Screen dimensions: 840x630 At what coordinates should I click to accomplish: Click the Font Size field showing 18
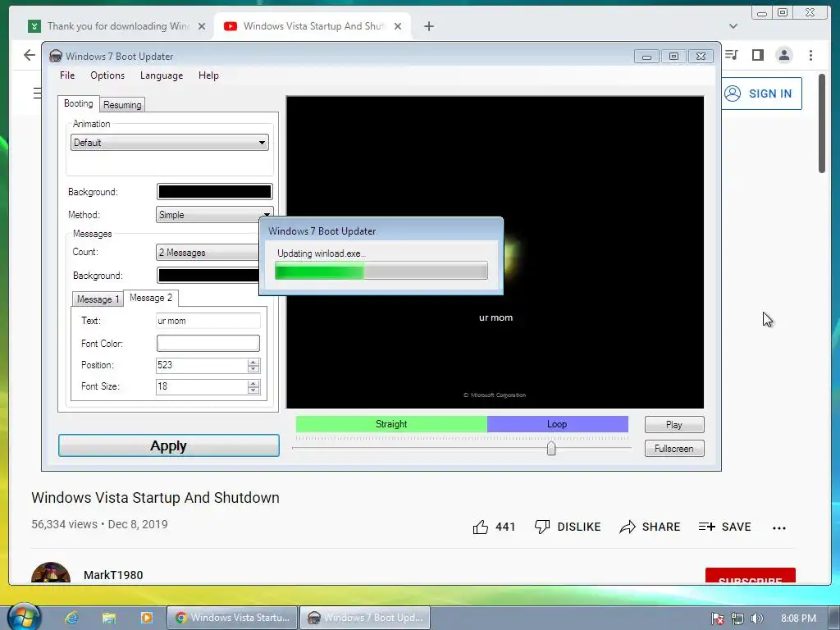(x=202, y=387)
